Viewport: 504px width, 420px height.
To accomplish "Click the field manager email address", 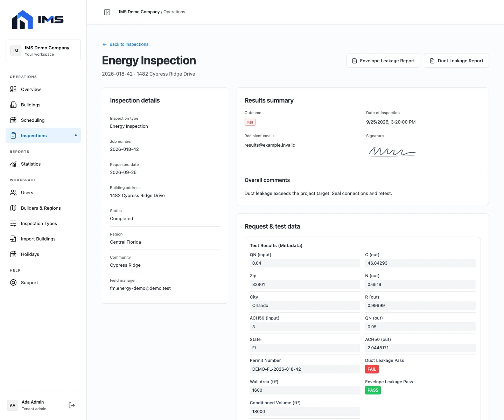I will pos(140,288).
